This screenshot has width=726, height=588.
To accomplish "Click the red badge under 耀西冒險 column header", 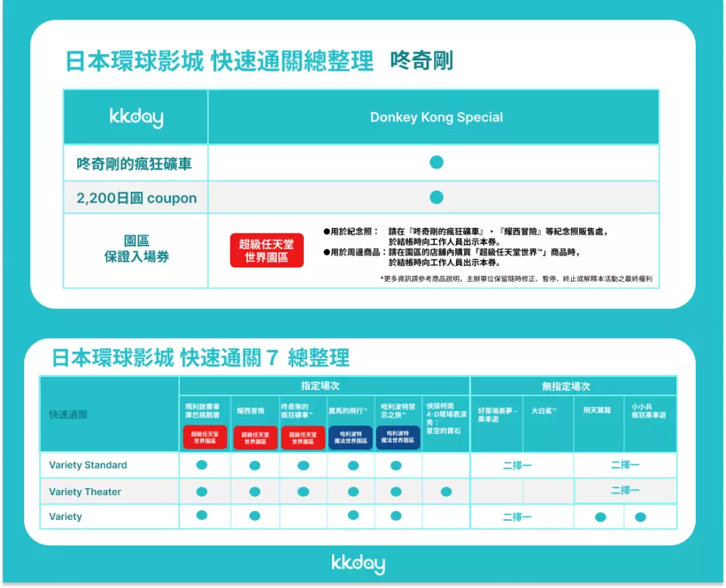I will coord(255,438).
